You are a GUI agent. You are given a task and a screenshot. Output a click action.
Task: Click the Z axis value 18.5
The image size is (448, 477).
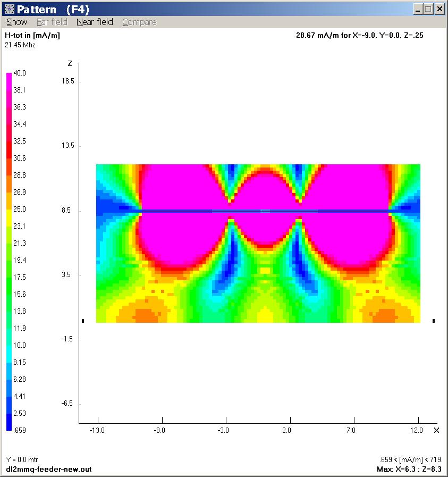click(x=68, y=81)
